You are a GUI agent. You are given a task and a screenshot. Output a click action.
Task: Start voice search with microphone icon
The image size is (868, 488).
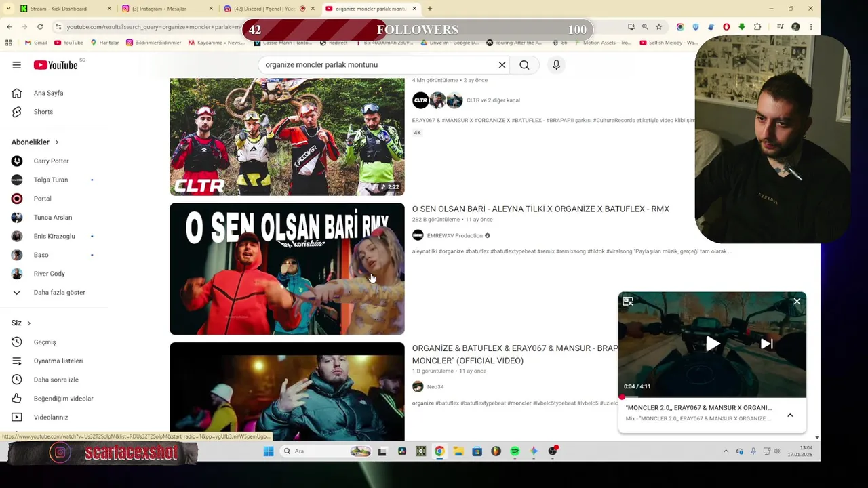pos(556,65)
